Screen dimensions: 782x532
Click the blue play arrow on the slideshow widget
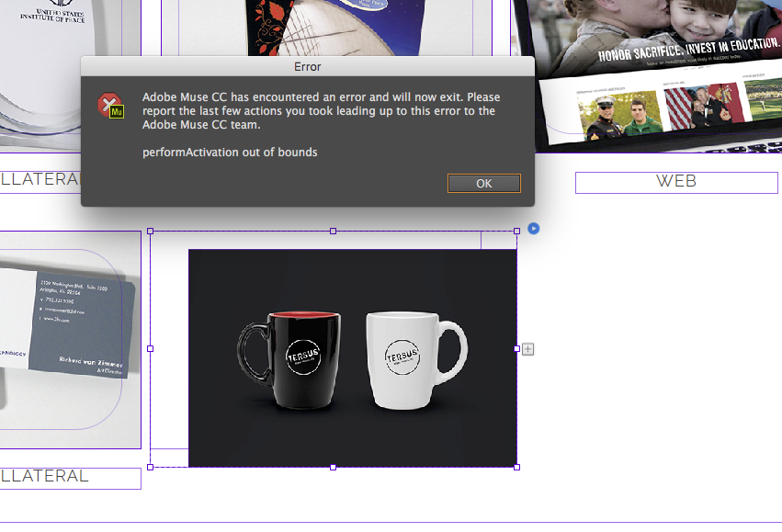[533, 229]
